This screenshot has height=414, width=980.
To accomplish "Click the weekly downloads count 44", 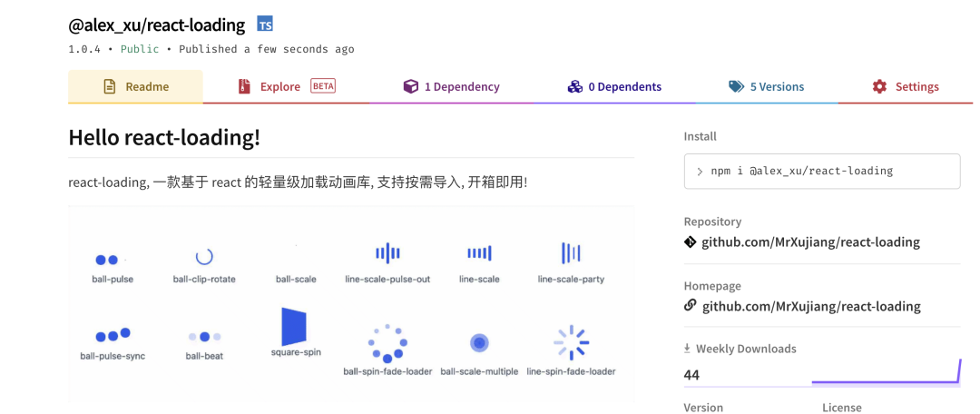I will [691, 375].
